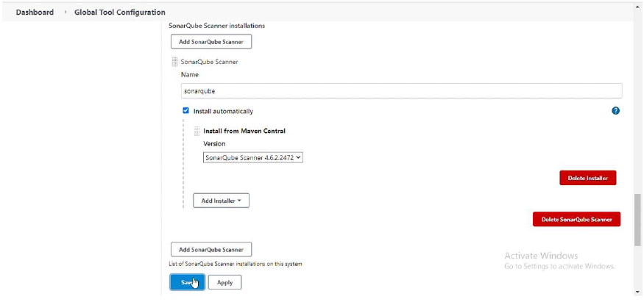Open the SonarQube Scanner version dropdown
Screen dimensions: 644x302
coord(252,157)
